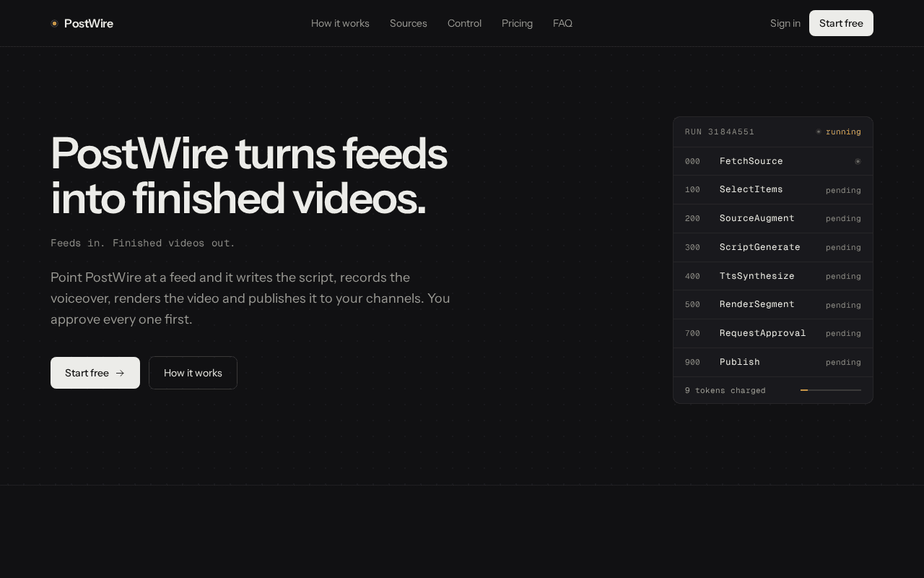
Task: Click the 9 tokens charged text
Action: (725, 390)
